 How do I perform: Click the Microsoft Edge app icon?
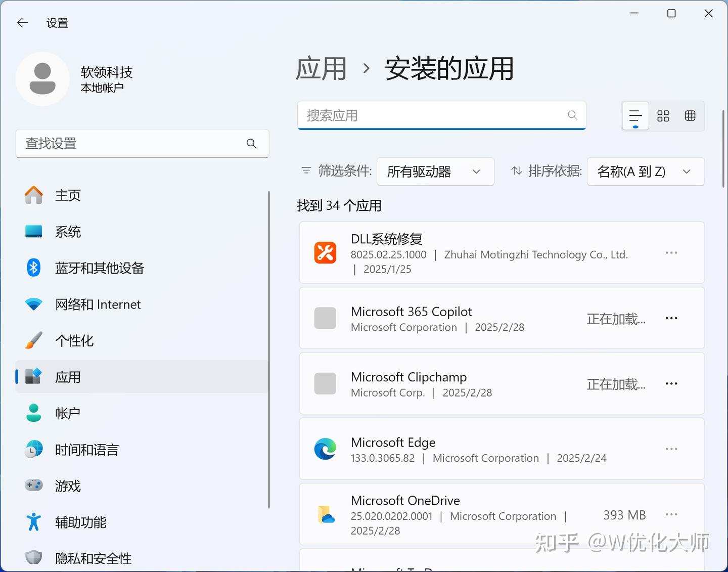[325, 449]
